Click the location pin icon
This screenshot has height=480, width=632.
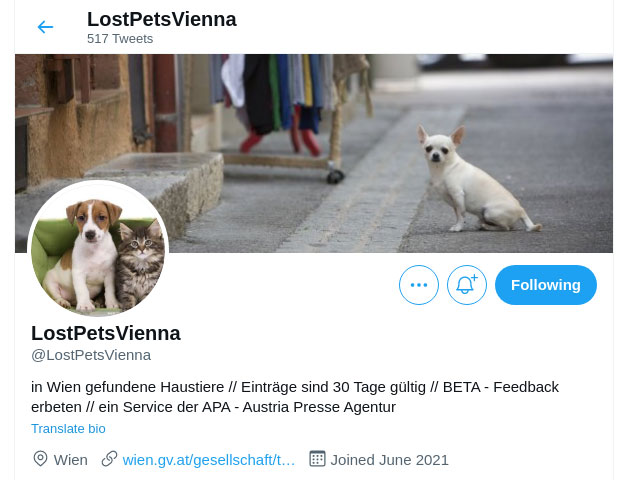point(40,459)
